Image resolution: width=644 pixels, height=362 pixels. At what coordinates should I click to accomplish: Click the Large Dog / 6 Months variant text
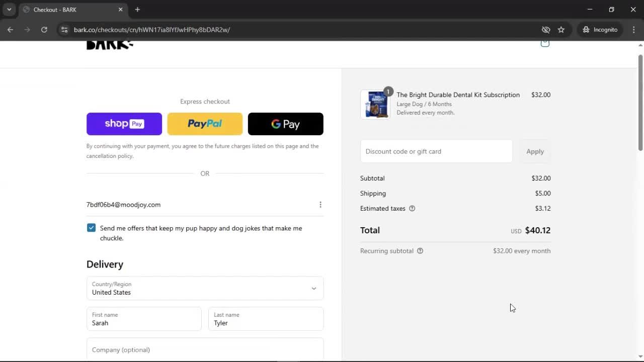(x=424, y=104)
